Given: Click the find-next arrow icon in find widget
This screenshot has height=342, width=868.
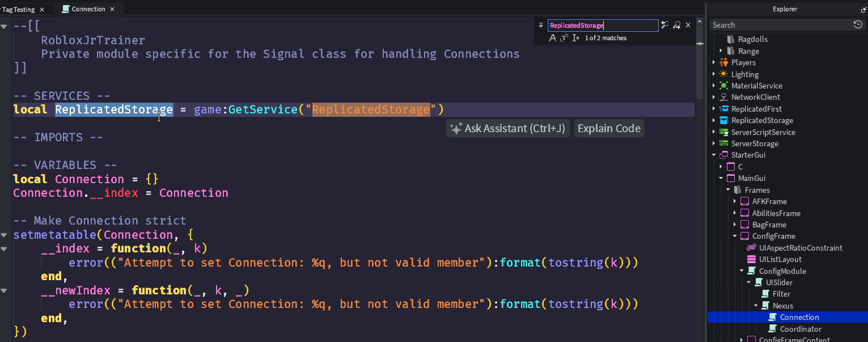Looking at the screenshot, I should pyautogui.click(x=676, y=26).
